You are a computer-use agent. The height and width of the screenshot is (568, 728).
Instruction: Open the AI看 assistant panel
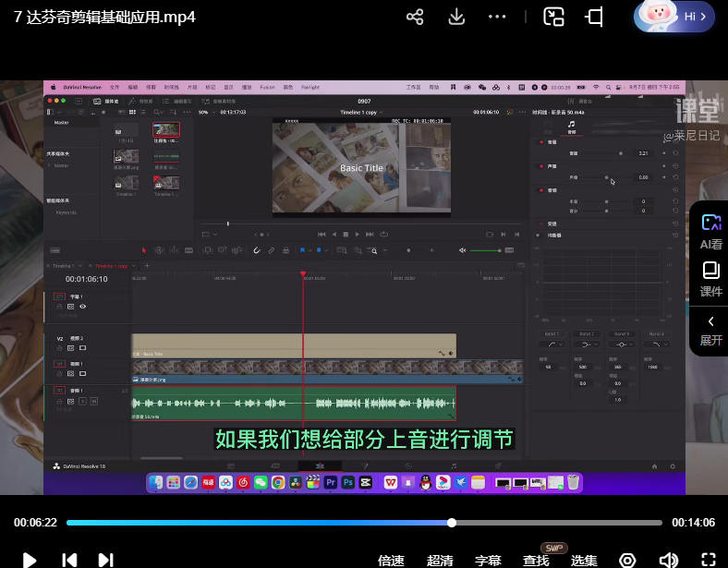(710, 231)
